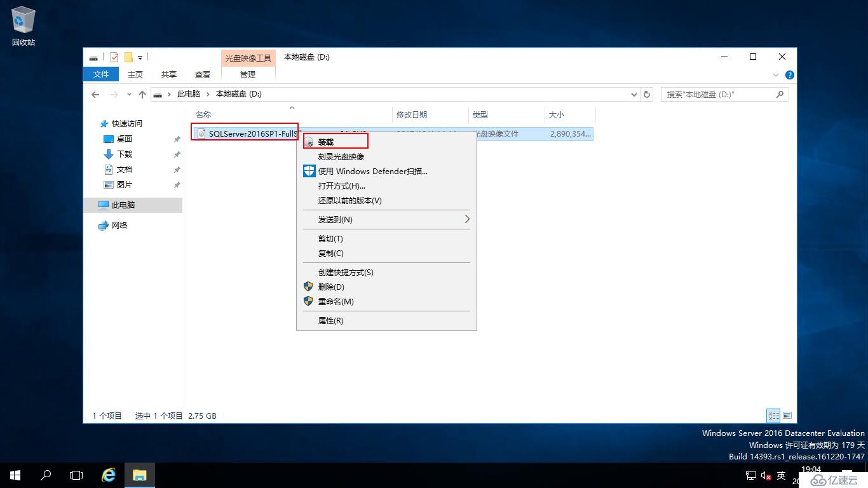Choose 刻录光盘映像 from the context menu
Viewport: 868px width, 488px height.
tap(386, 157)
